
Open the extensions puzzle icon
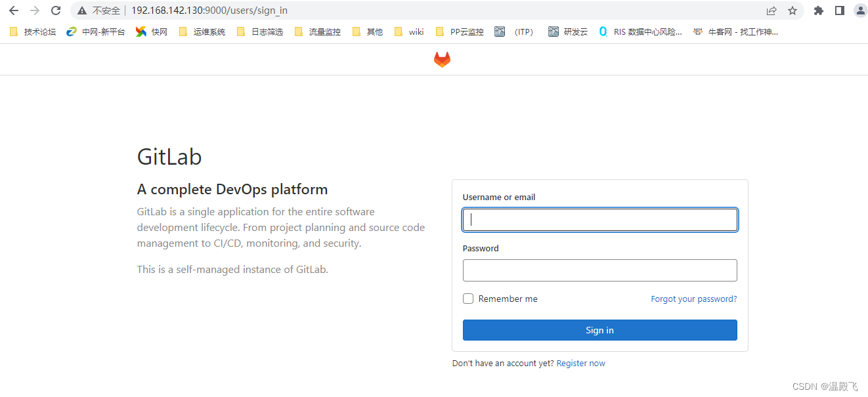pyautogui.click(x=818, y=10)
